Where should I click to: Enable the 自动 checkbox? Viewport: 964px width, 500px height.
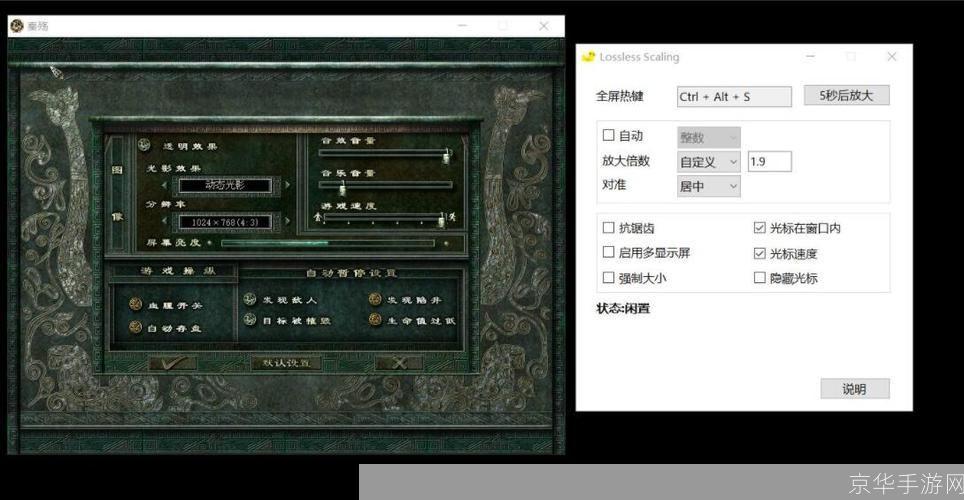[x=609, y=135]
